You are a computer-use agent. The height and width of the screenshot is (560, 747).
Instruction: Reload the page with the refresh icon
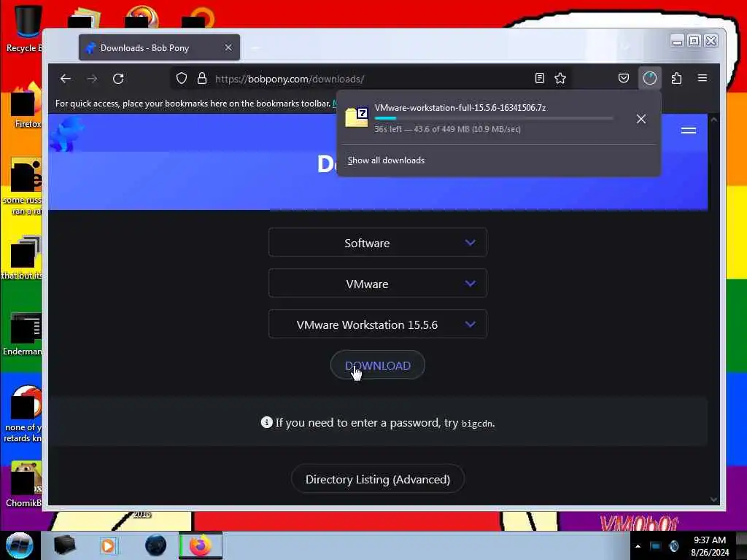(x=118, y=79)
